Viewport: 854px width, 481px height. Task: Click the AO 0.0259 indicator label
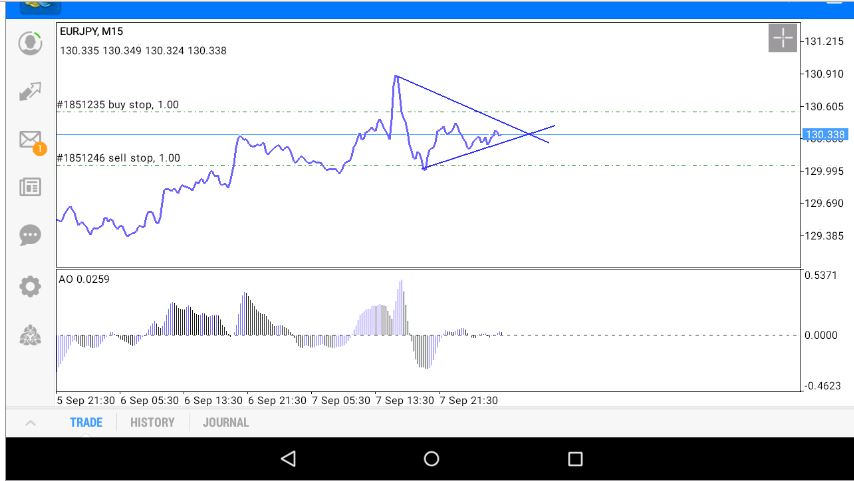click(84, 279)
